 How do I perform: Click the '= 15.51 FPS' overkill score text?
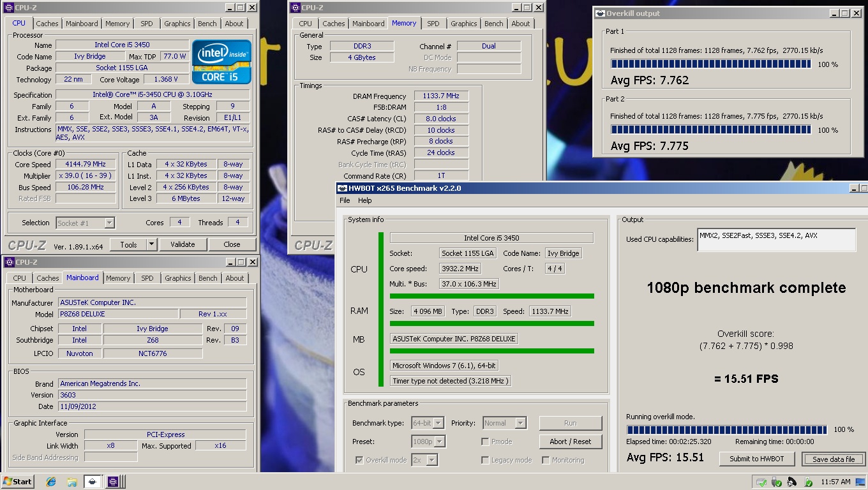(x=746, y=379)
